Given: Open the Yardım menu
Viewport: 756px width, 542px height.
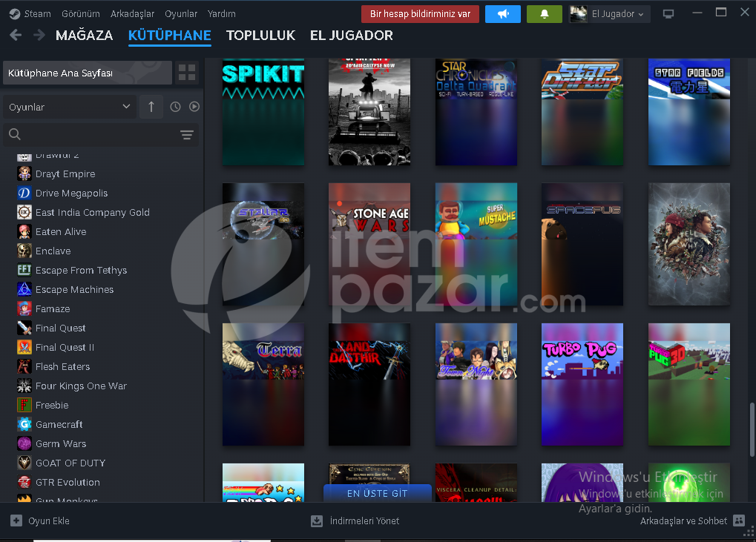Looking at the screenshot, I should (x=221, y=14).
